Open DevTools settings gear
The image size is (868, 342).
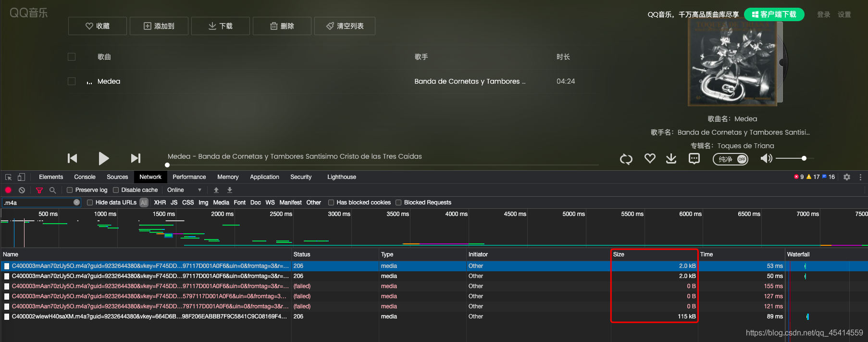(847, 177)
